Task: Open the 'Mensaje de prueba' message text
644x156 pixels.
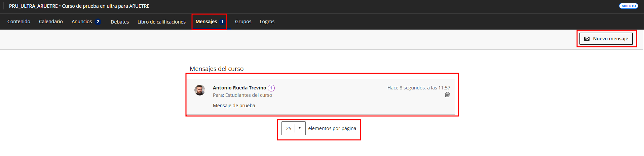Action: point(234,106)
